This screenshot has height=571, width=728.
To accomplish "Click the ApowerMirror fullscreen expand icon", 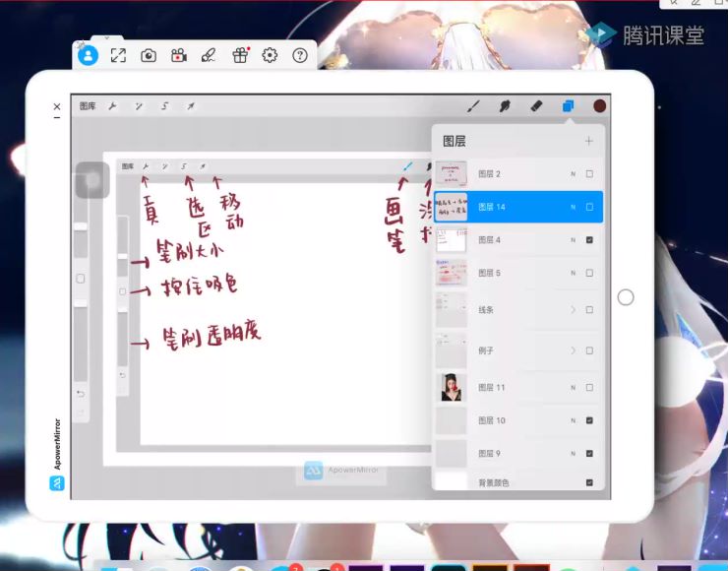I will [x=118, y=56].
